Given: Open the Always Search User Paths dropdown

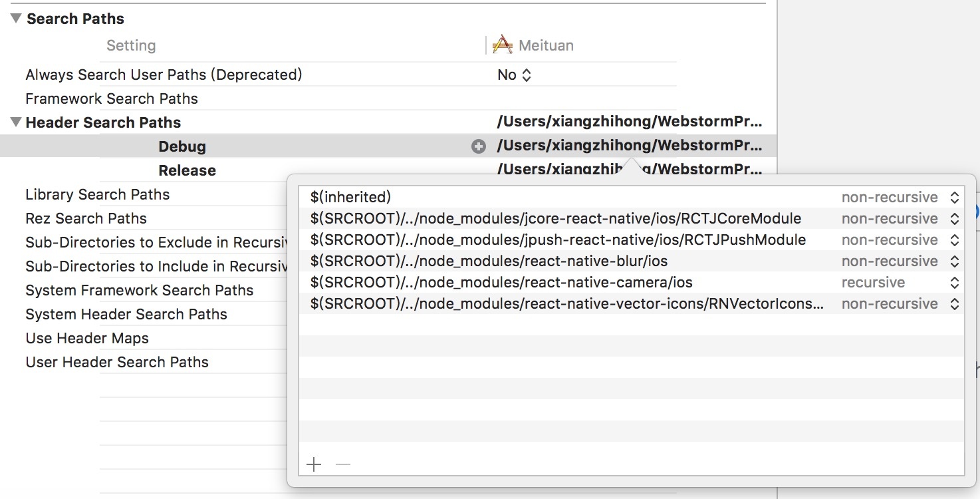Looking at the screenshot, I should 515,75.
